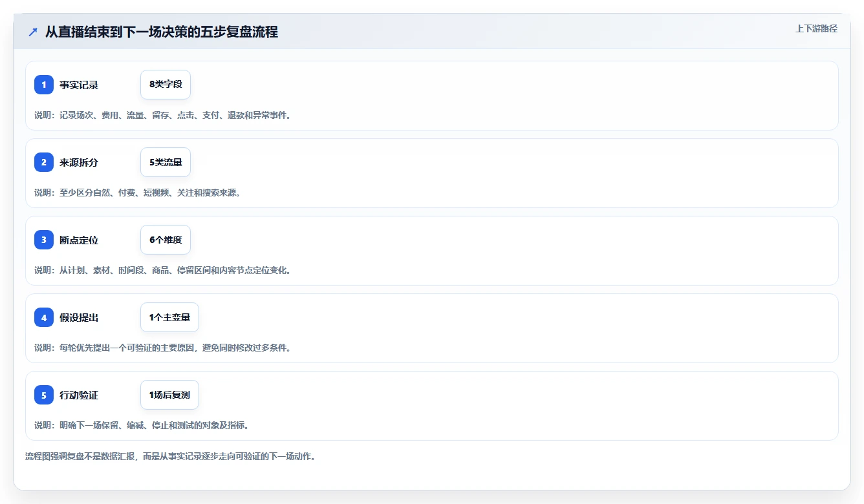This screenshot has width=864, height=504.
Task: Click the 上下游路径 label at top right
Action: pos(816,28)
